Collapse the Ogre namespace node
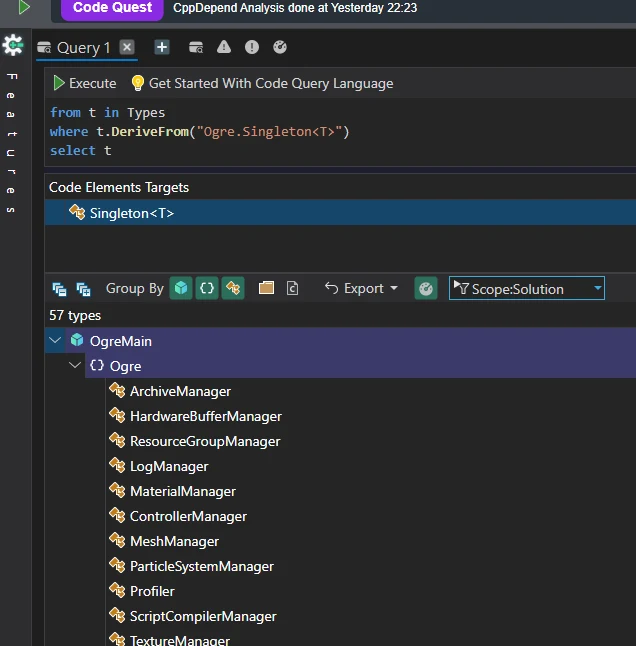The width and height of the screenshot is (636, 646). point(75,365)
